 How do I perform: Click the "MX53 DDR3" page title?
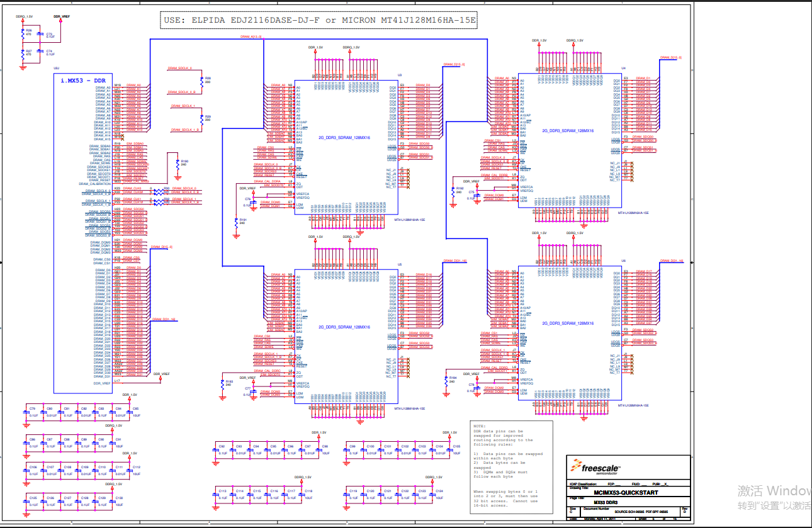tap(606, 503)
